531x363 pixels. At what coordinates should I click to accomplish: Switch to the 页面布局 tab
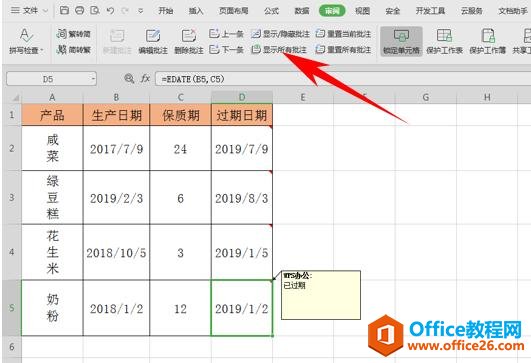tap(233, 11)
